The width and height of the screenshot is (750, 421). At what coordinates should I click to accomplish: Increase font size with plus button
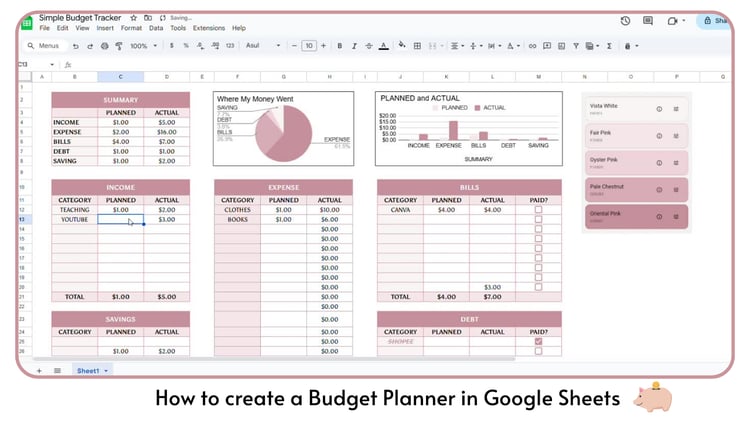pyautogui.click(x=324, y=46)
